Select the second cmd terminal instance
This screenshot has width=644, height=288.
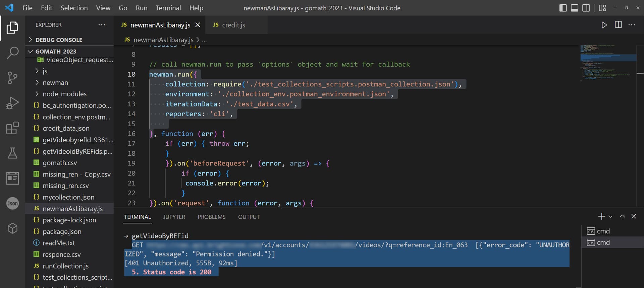(x=612, y=242)
